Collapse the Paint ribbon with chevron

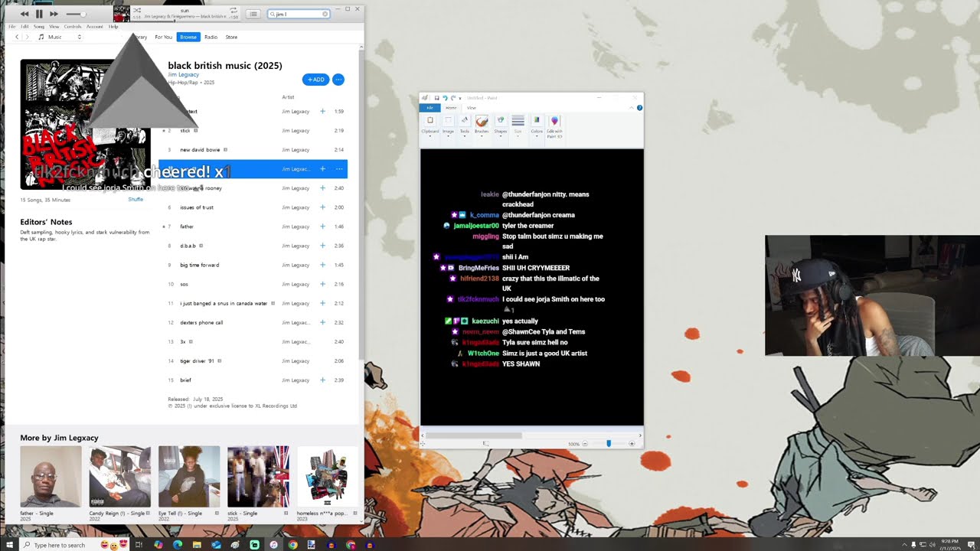(632, 108)
